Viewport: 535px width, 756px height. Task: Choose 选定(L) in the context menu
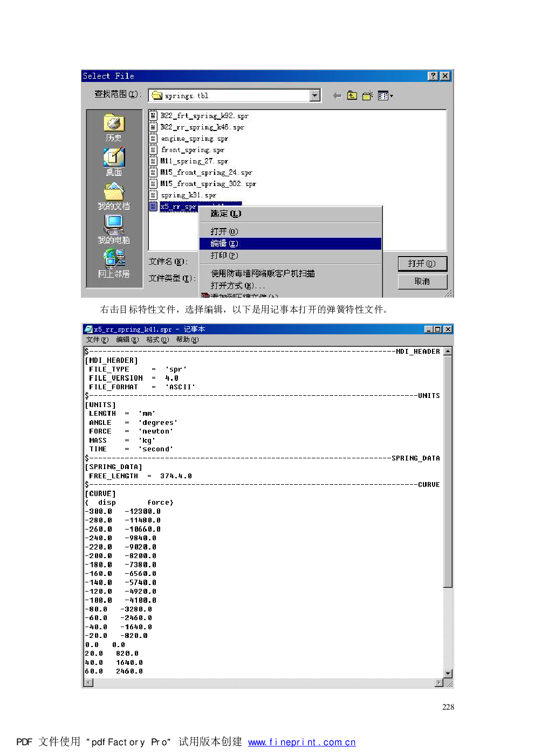coord(290,214)
